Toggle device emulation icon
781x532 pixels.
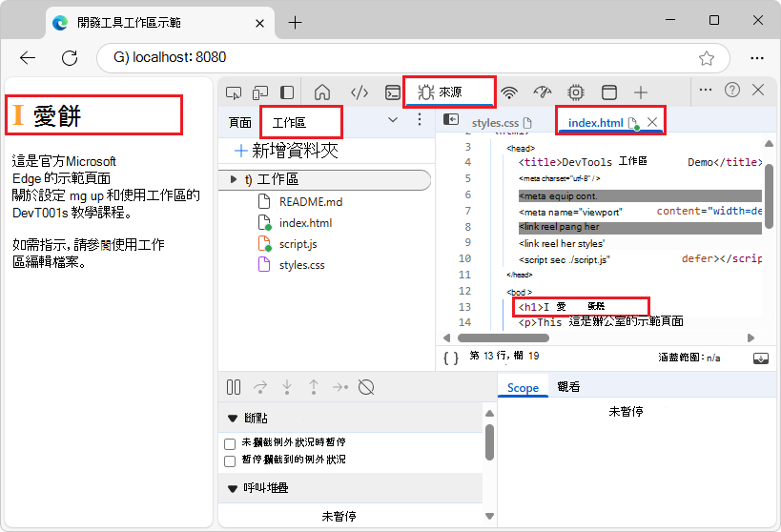click(260, 92)
